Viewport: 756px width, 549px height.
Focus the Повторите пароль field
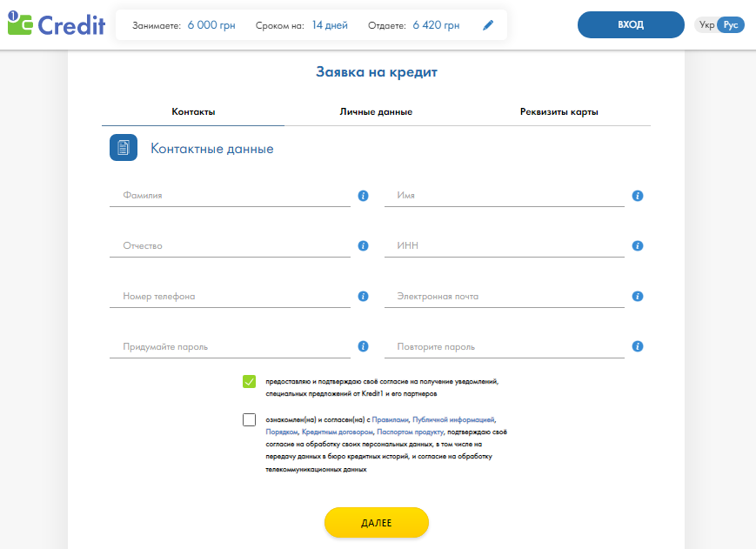click(x=505, y=346)
